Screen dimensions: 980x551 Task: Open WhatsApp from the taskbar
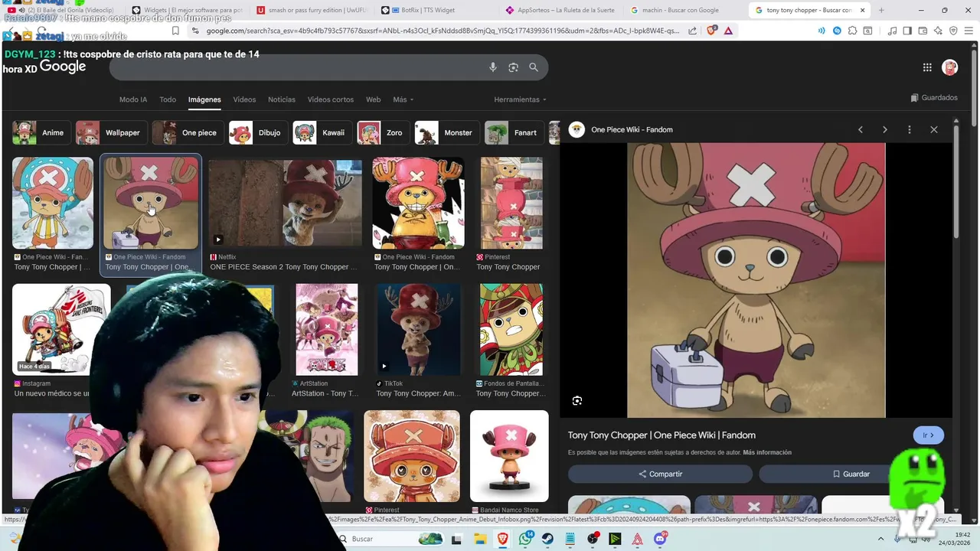pyautogui.click(x=525, y=539)
